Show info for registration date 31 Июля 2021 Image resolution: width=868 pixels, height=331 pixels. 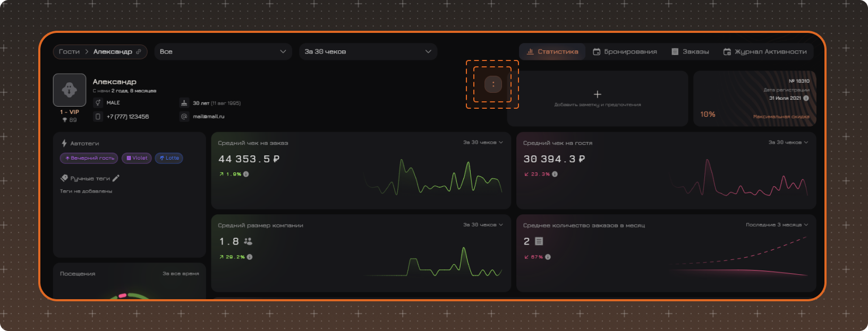[806, 98]
